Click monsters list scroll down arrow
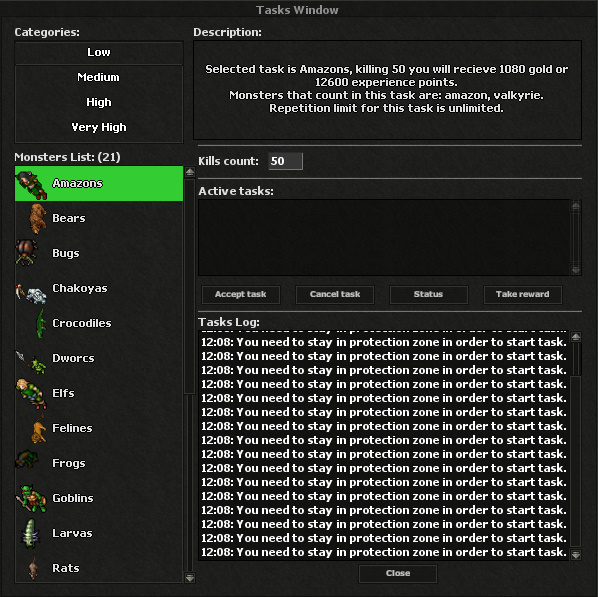Image resolution: width=598 pixels, height=597 pixels. point(190,578)
